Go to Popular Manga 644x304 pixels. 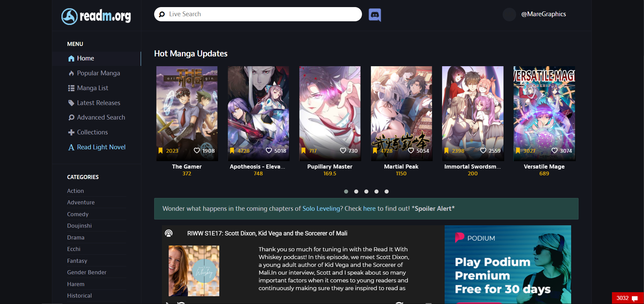99,73
